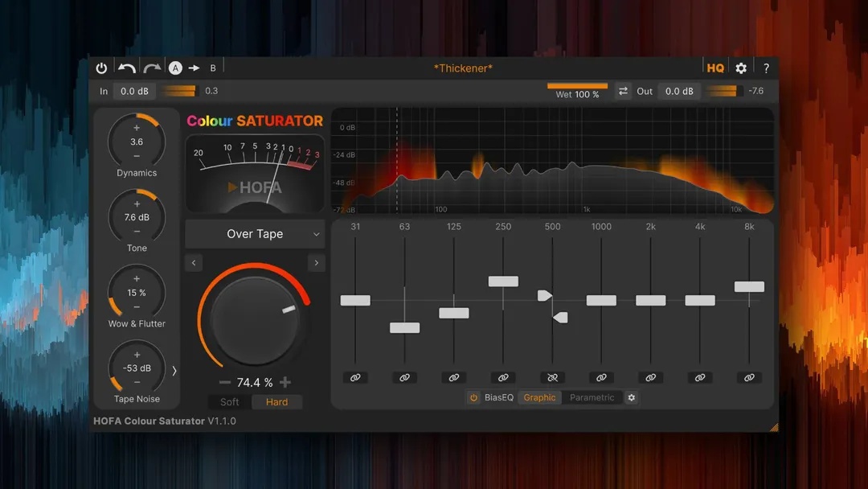Click the 63 Hz band fader
Viewport: 868px width, 489px height.
(404, 327)
